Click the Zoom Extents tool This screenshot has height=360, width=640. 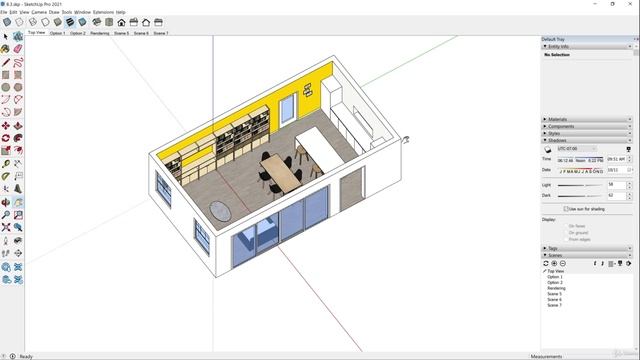click(6, 227)
